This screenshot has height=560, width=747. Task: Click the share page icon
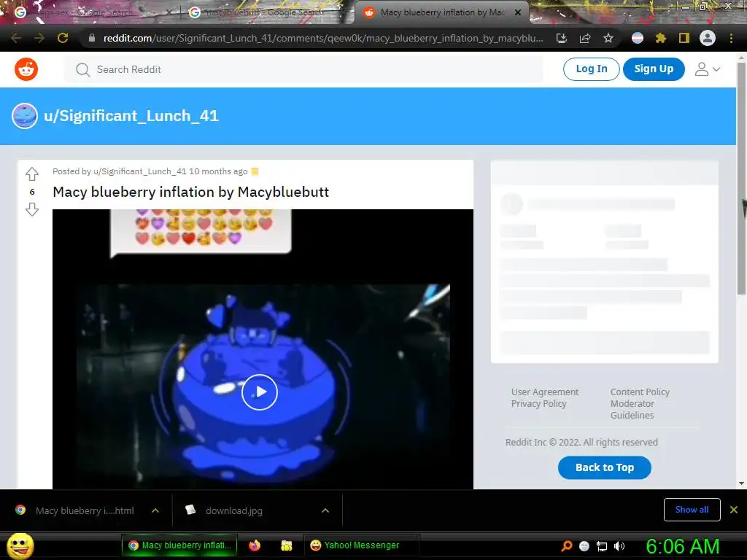pyautogui.click(x=585, y=38)
